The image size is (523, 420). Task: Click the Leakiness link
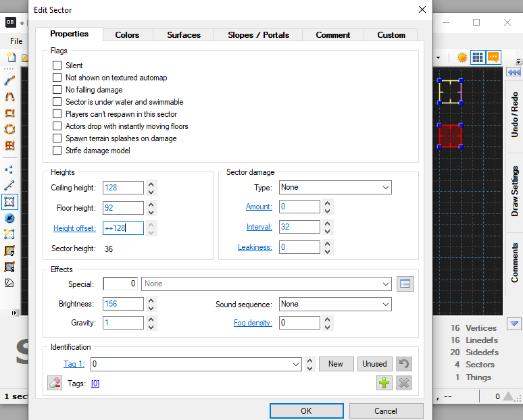(255, 247)
